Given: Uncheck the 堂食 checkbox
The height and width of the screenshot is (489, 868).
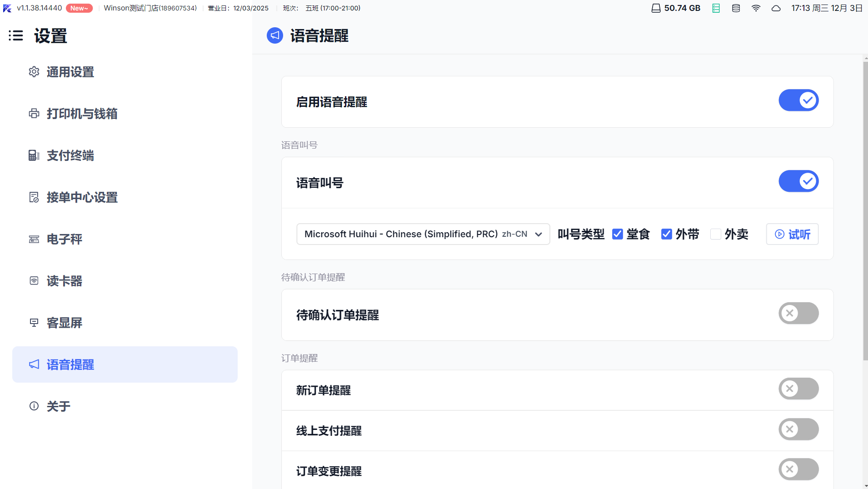Looking at the screenshot, I should coord(617,234).
